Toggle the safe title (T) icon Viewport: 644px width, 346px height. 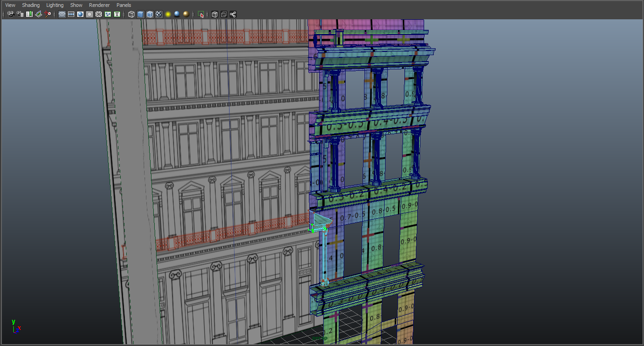click(x=117, y=14)
